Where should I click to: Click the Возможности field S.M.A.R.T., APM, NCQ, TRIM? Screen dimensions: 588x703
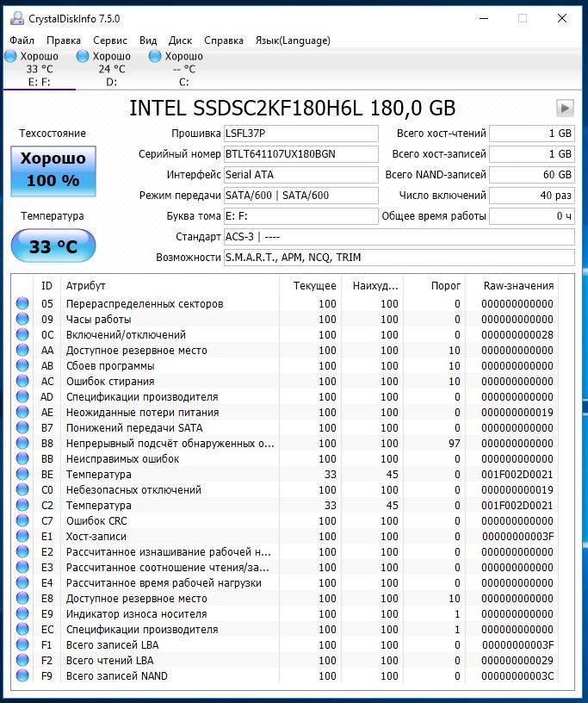399,257
